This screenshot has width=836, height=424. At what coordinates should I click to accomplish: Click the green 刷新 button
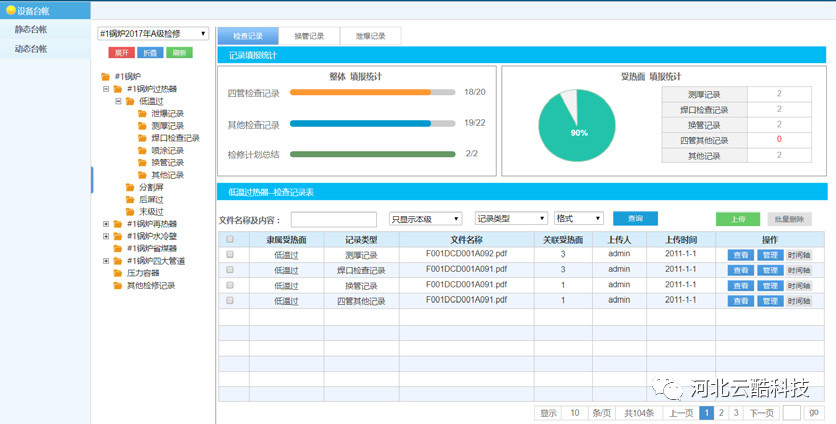point(179,53)
